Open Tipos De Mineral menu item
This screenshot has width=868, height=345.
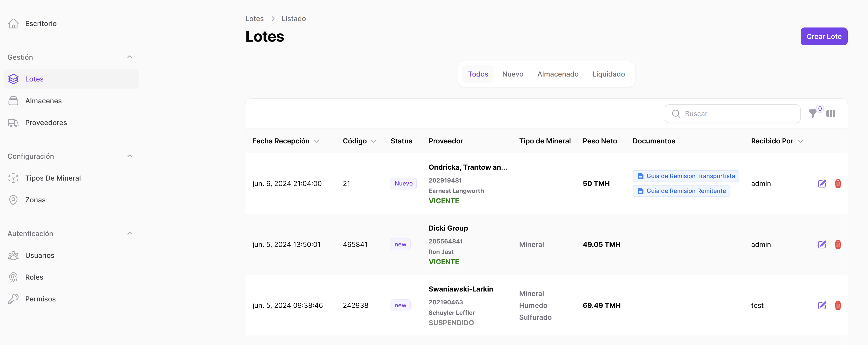click(71, 178)
